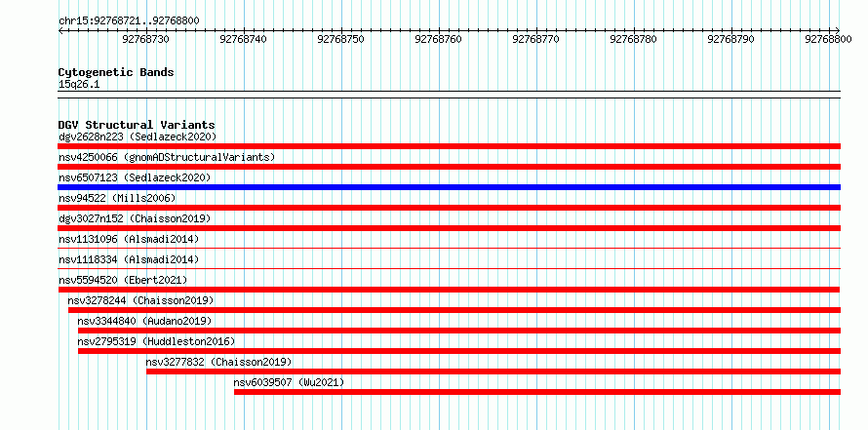
Task: Open nsv4250066 (gnomADStructuralVariants) label
Action: (167, 157)
